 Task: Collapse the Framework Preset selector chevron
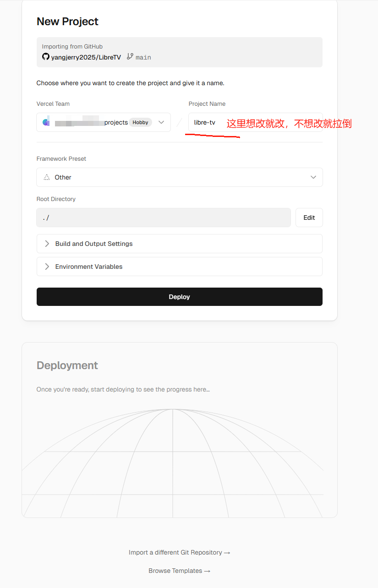[313, 177]
